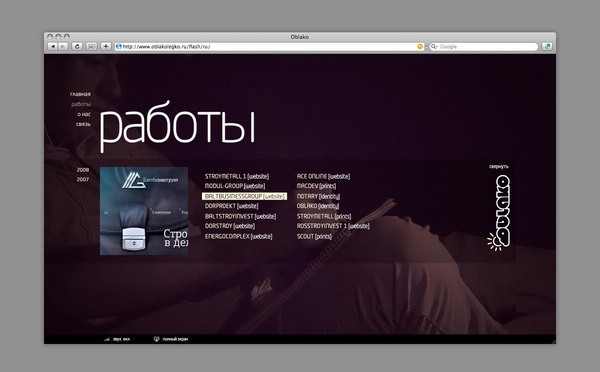The image size is (600, 372).
Task: Open the bookmarks icon in toolbar
Action: (91, 46)
